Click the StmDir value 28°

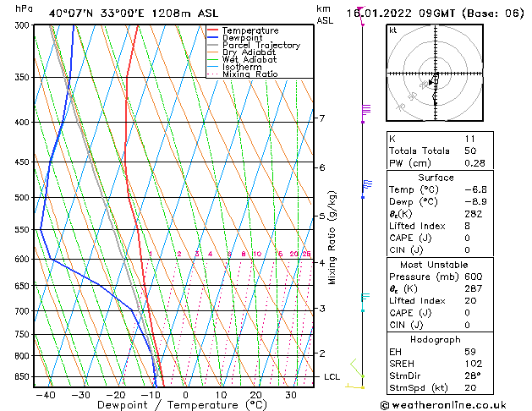473,375
